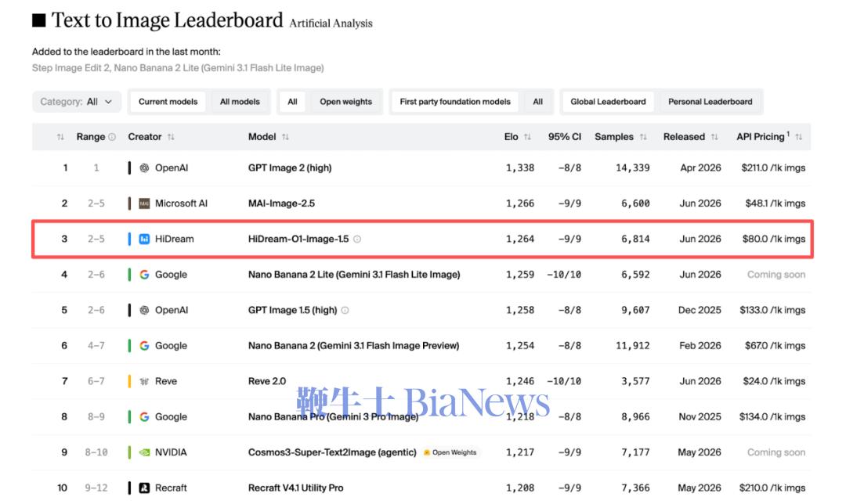Open the Reve 2.0 model
Image resolution: width=846 pixels, height=504 pixels.
pyautogui.click(x=267, y=381)
